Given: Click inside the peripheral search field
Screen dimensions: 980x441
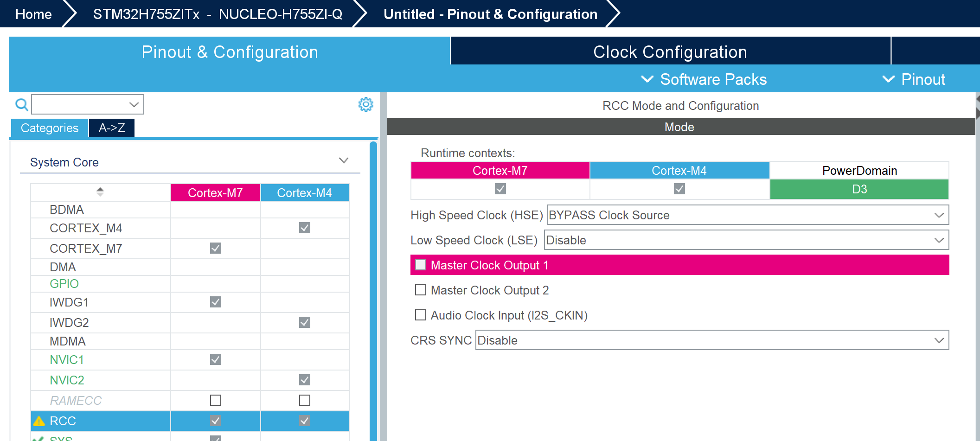Looking at the screenshot, I should (x=79, y=104).
